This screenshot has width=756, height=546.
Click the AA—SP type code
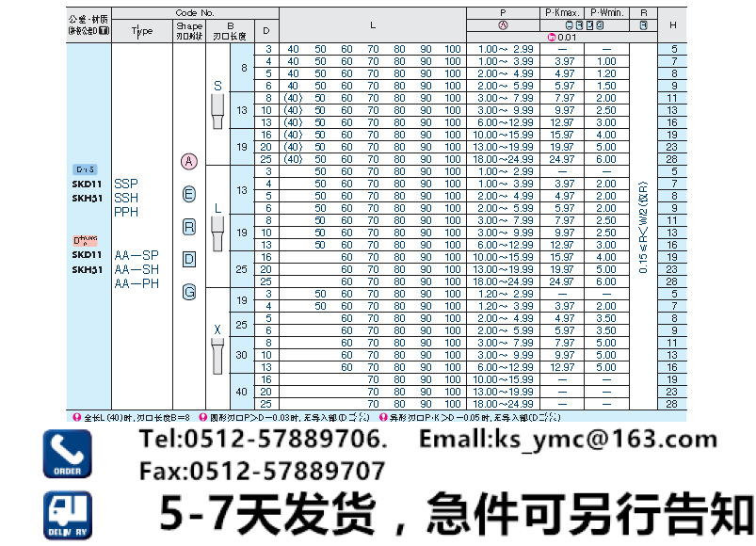[137, 255]
